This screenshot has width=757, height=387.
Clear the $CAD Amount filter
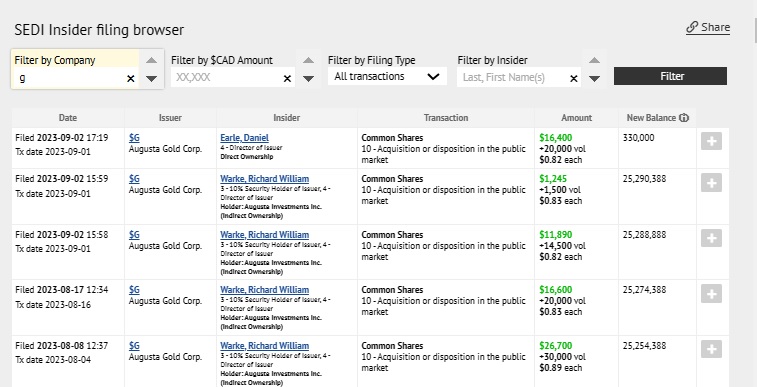[x=287, y=79]
